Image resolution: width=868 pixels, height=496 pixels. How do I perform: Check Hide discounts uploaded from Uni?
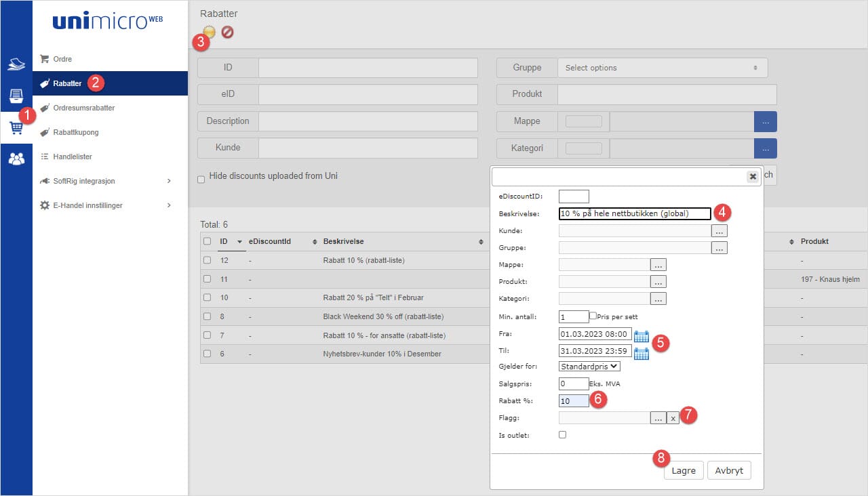coord(201,180)
